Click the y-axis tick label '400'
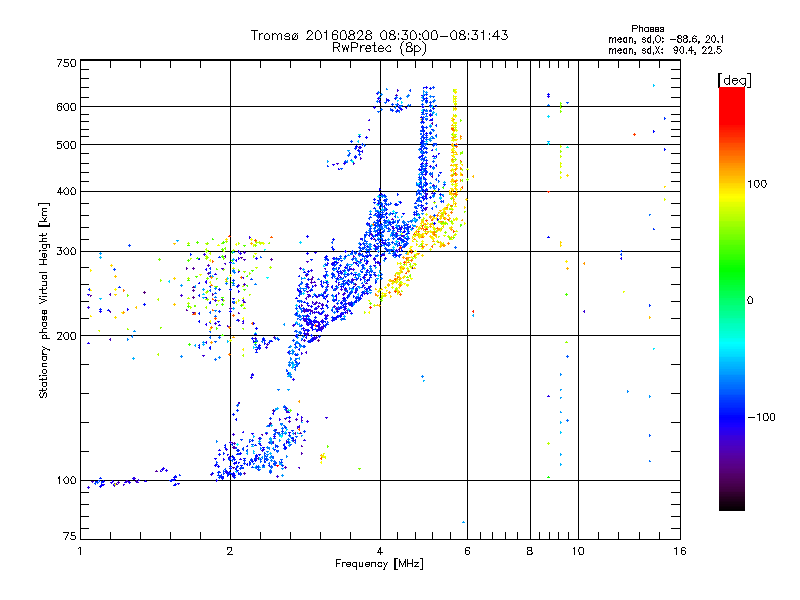Viewport: 800px width, 600px height. click(66, 192)
